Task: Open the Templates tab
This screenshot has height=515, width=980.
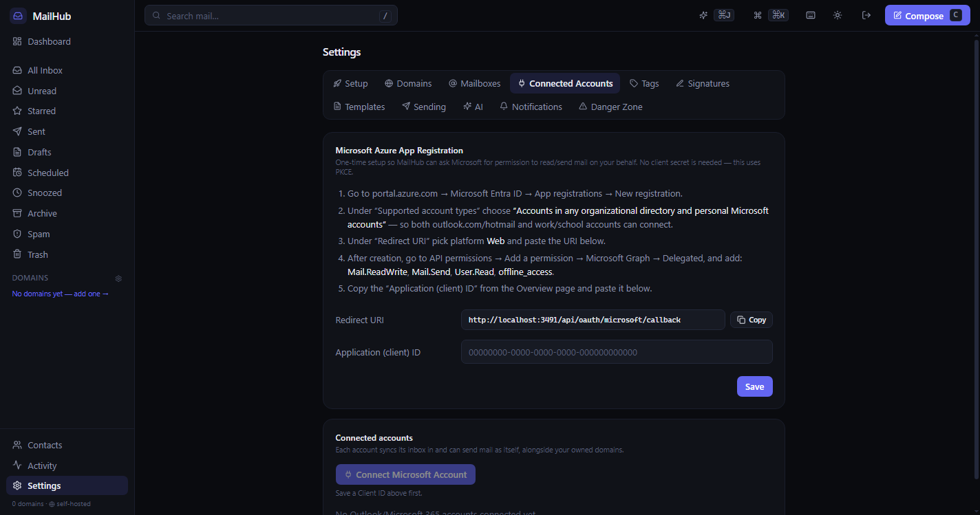Action: pyautogui.click(x=359, y=107)
